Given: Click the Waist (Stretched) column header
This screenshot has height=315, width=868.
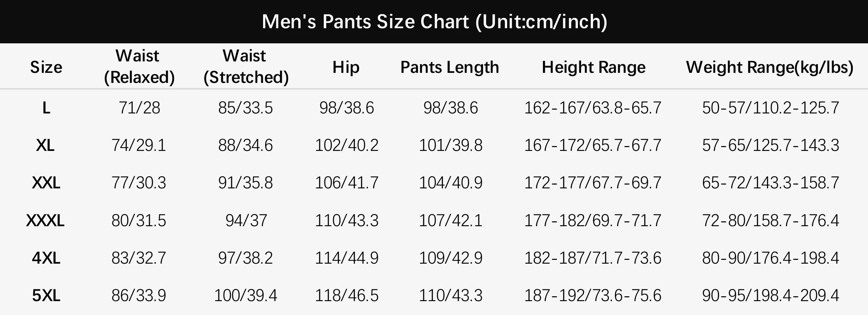Looking at the screenshot, I should 246,66.
